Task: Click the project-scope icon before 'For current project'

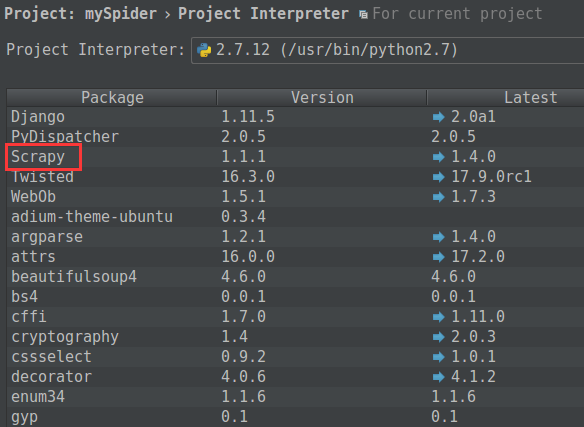Action: pyautogui.click(x=363, y=15)
